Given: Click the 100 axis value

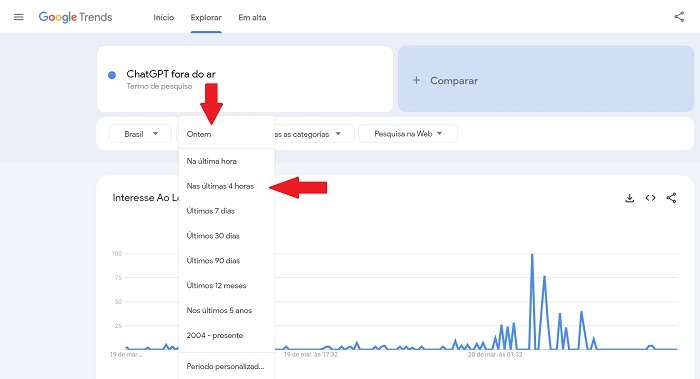Looking at the screenshot, I should pyautogui.click(x=117, y=254).
